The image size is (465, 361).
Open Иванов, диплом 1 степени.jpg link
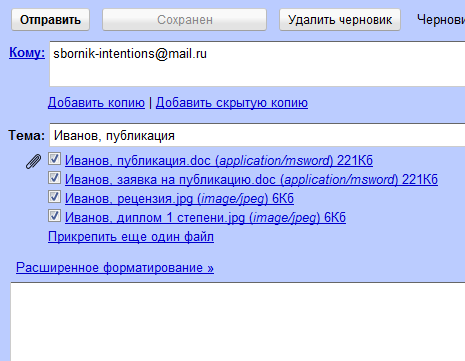pos(205,218)
